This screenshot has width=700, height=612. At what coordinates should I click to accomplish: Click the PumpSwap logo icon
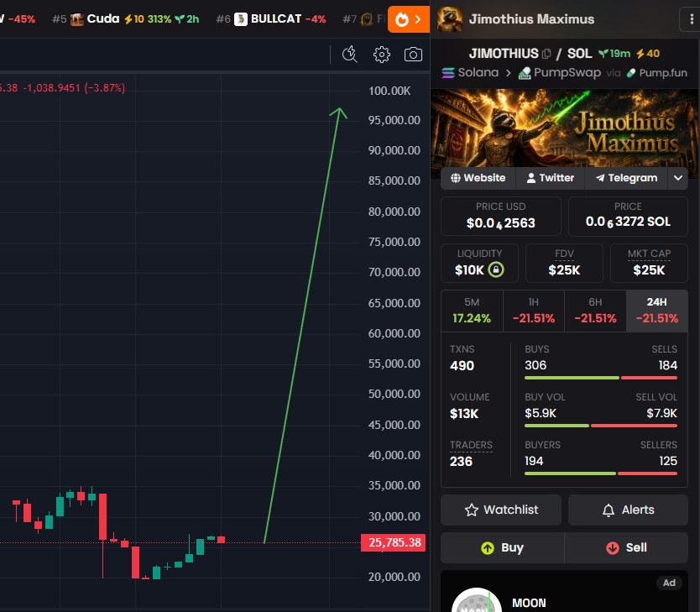click(525, 73)
